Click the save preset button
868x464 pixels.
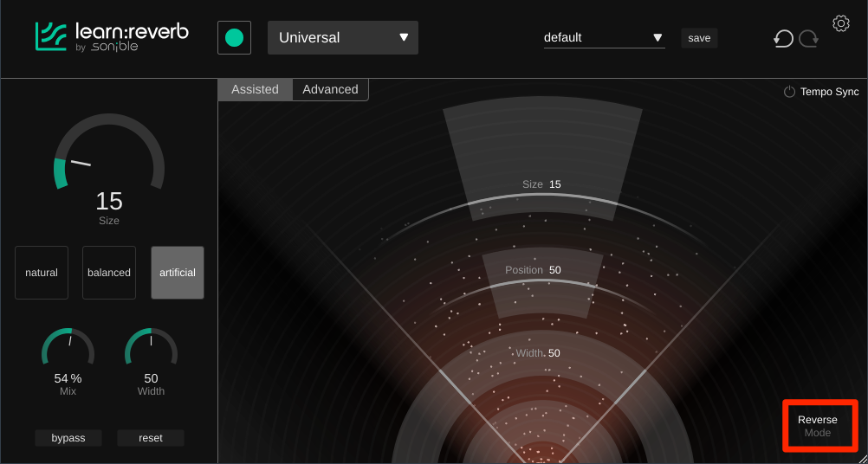(x=699, y=38)
